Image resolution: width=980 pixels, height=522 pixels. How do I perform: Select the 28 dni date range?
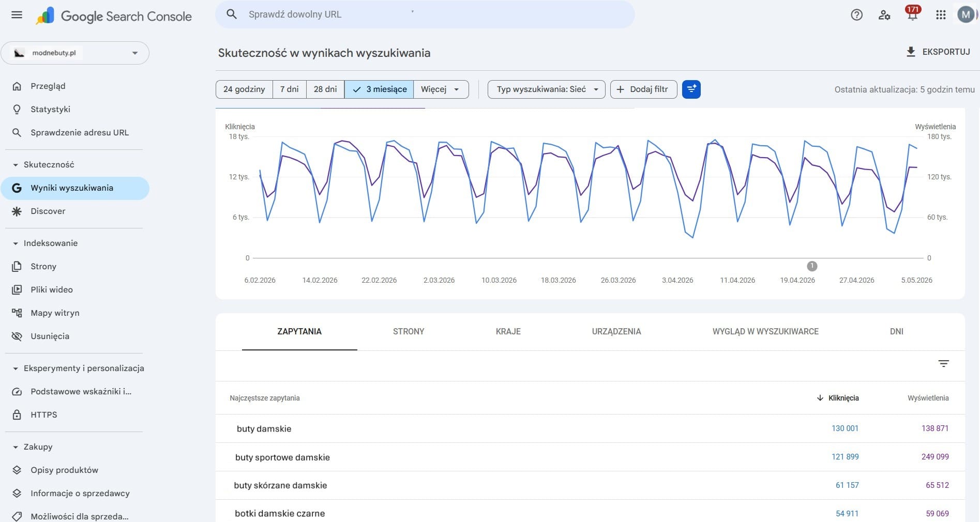325,89
